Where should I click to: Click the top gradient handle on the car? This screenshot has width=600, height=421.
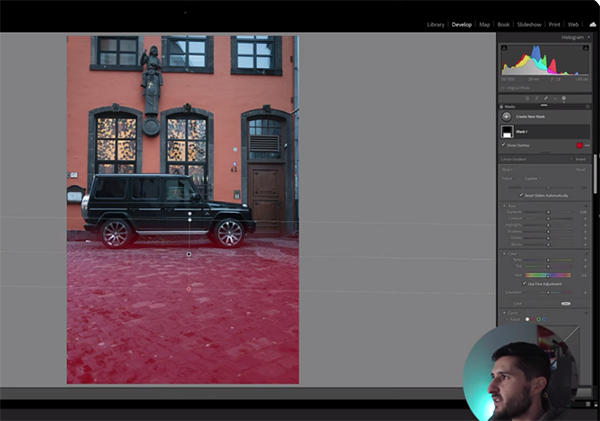pyautogui.click(x=190, y=214)
